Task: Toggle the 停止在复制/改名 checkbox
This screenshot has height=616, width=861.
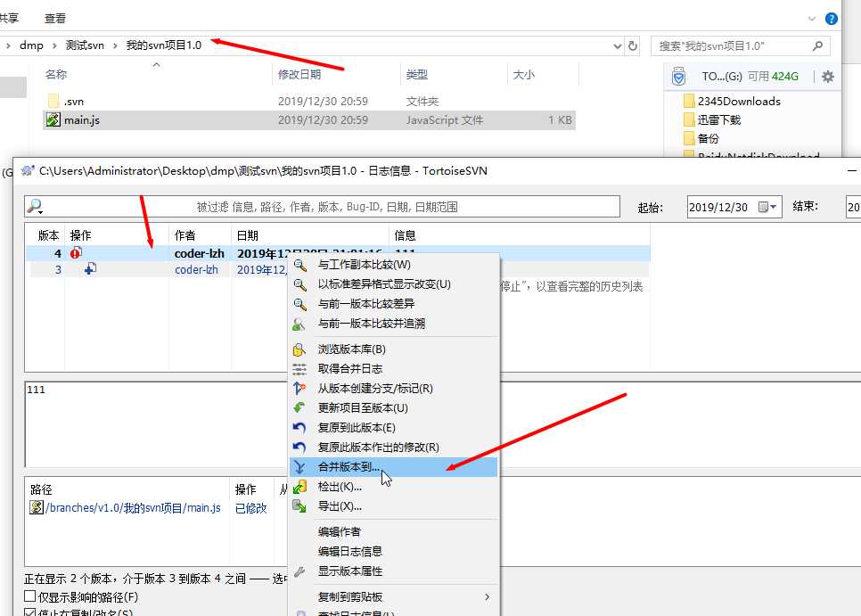Action: pos(30,612)
